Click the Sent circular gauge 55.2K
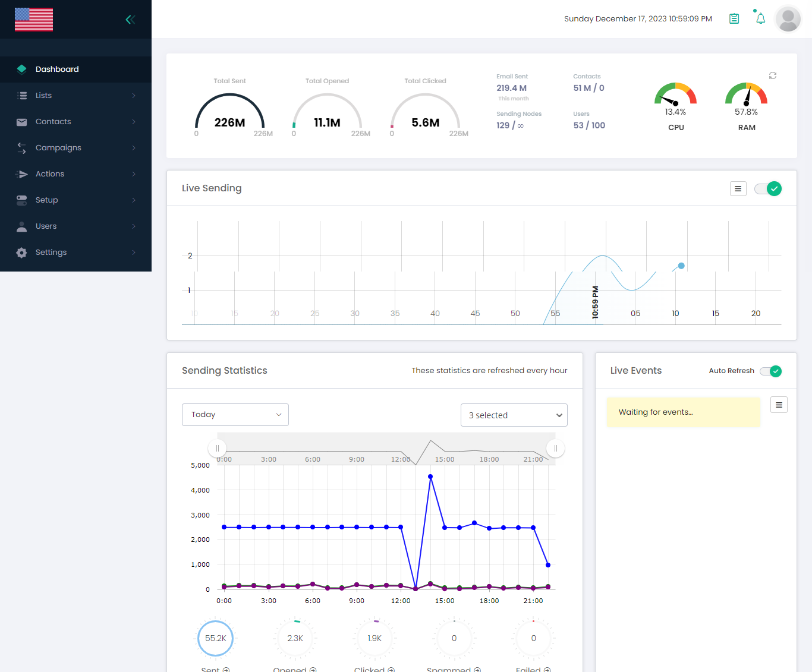This screenshot has width=812, height=672. click(215, 638)
